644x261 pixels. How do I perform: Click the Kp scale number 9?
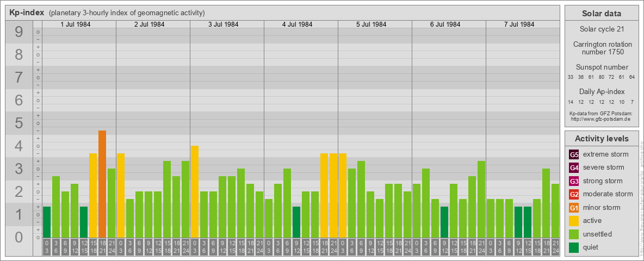tap(18, 32)
